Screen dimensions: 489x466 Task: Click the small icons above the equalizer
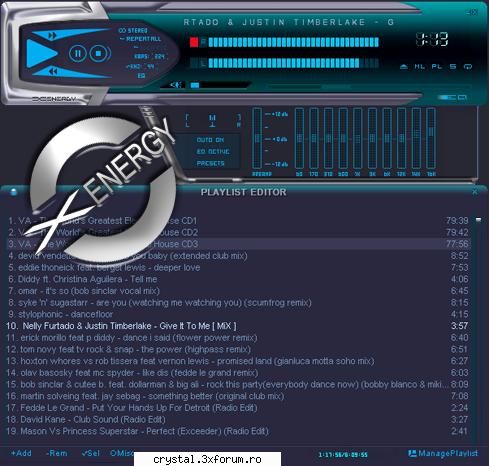point(453,97)
